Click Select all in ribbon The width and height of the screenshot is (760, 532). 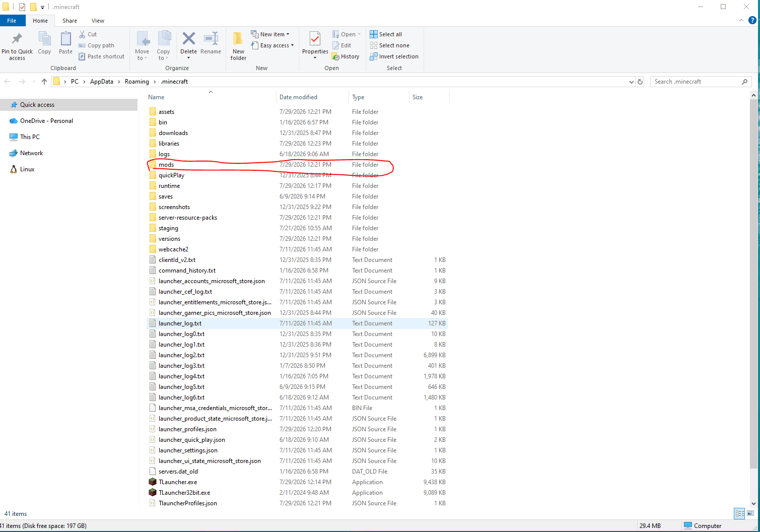(x=386, y=34)
